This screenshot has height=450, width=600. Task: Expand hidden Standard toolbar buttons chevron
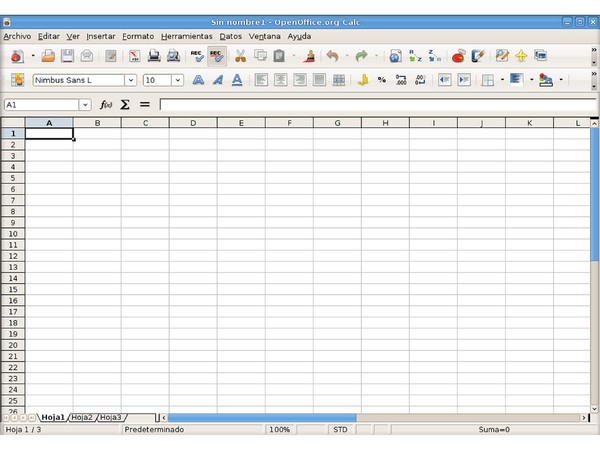click(594, 50)
